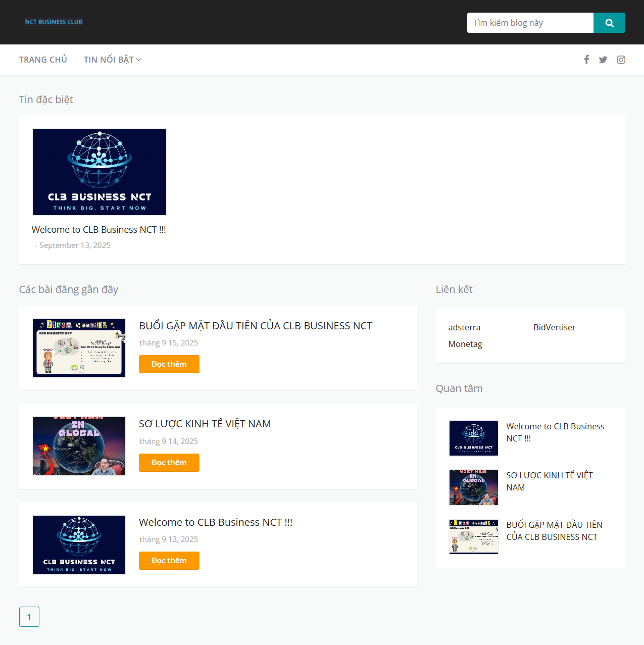Open the Monetag link
Image resolution: width=644 pixels, height=645 pixels.
click(x=465, y=344)
